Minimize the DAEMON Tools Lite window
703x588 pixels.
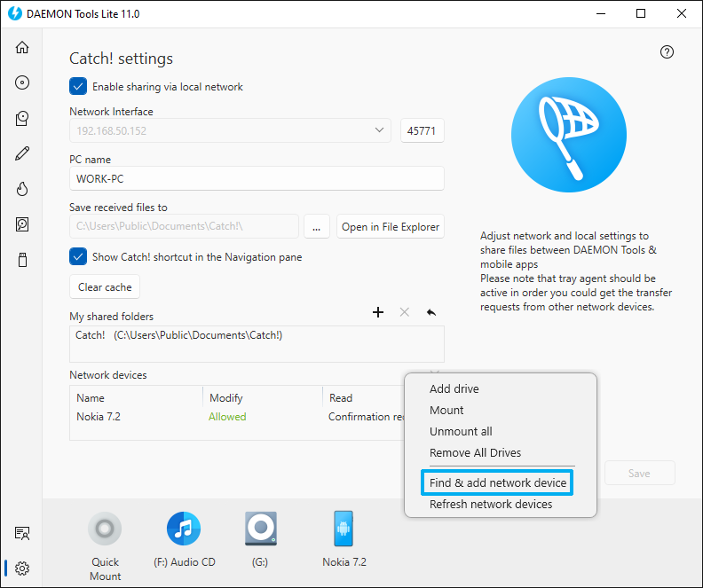(601, 13)
